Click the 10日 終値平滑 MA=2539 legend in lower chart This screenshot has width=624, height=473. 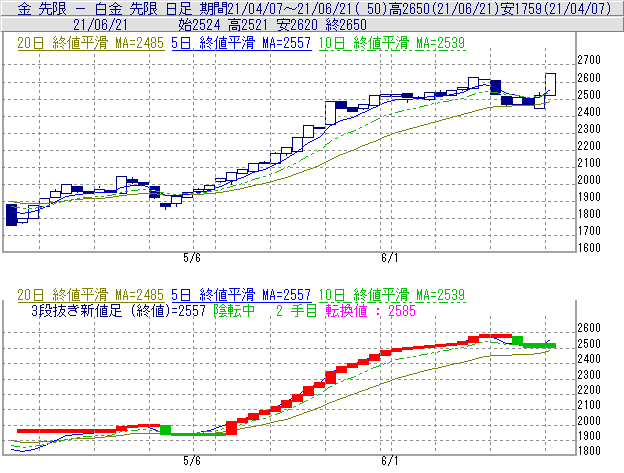point(392,295)
